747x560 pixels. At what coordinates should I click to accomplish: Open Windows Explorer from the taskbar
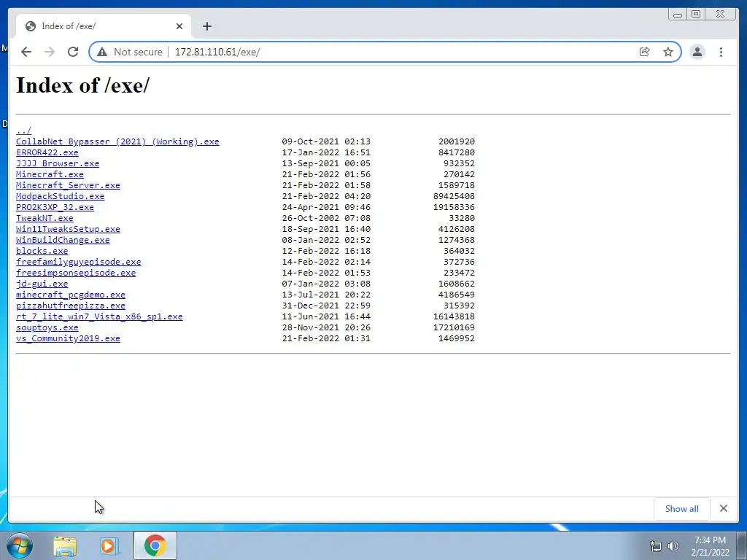(65, 545)
